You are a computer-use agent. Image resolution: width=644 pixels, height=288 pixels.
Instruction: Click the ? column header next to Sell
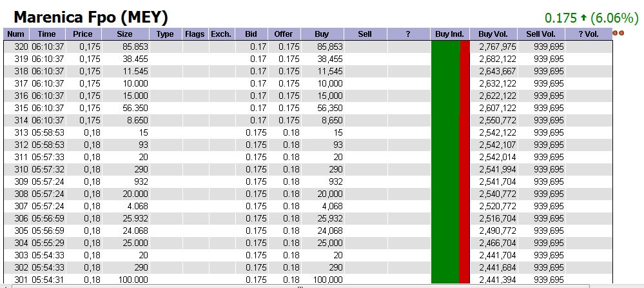[x=409, y=34]
